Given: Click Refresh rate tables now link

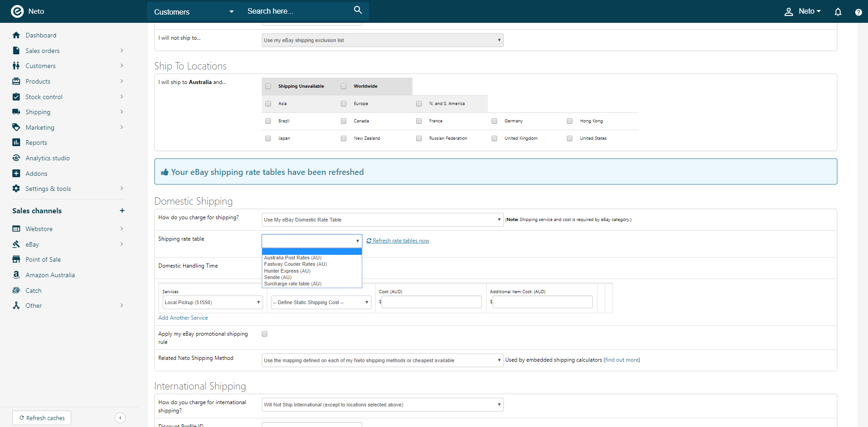Looking at the screenshot, I should pos(398,241).
